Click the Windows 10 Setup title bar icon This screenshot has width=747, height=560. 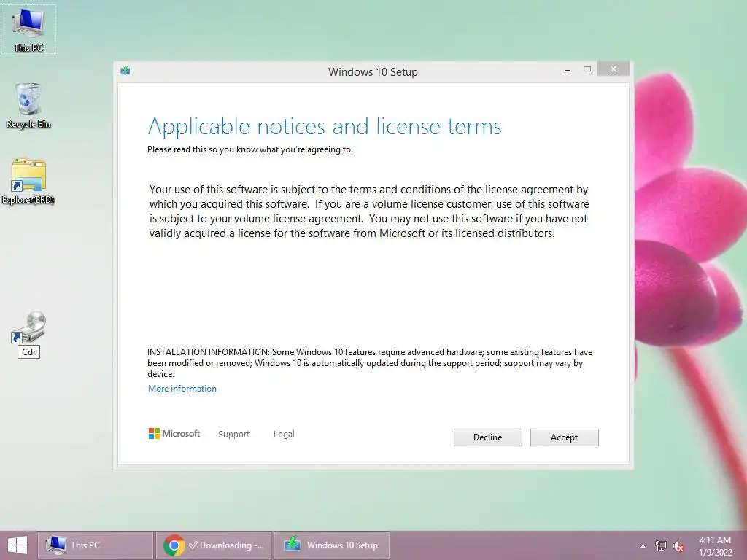(125, 71)
